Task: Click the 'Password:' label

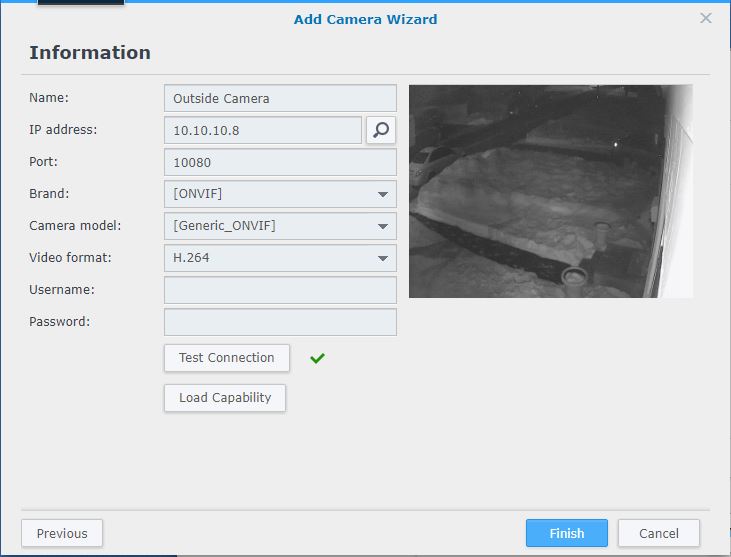Action: coord(60,322)
